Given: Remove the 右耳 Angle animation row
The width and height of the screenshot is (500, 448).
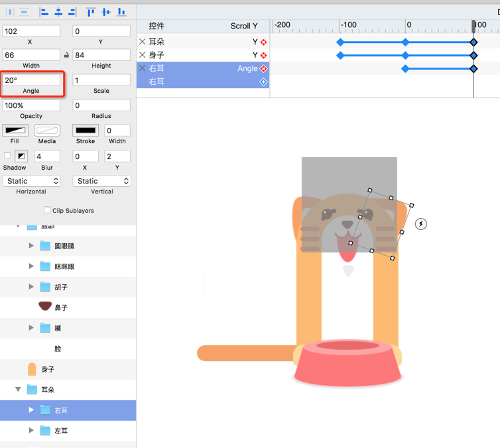Looking at the screenshot, I should [x=142, y=68].
